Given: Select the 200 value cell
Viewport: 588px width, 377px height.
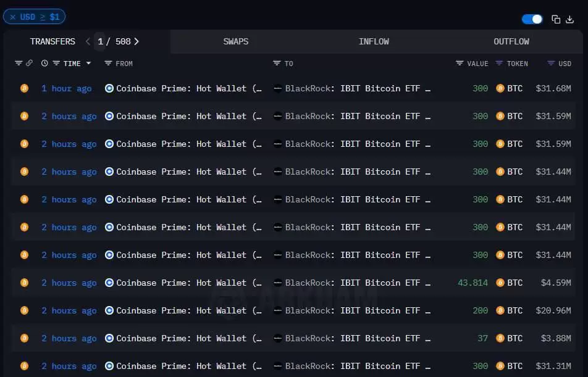Looking at the screenshot, I should click(481, 310).
